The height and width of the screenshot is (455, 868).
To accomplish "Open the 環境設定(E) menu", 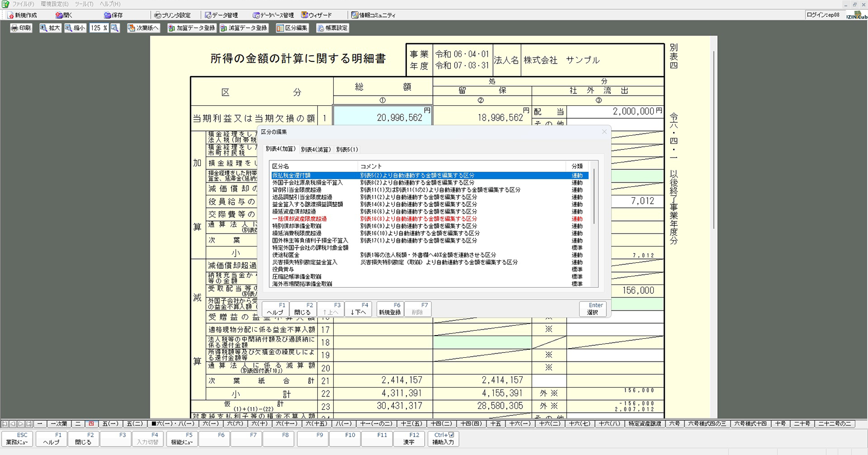I will (54, 4).
